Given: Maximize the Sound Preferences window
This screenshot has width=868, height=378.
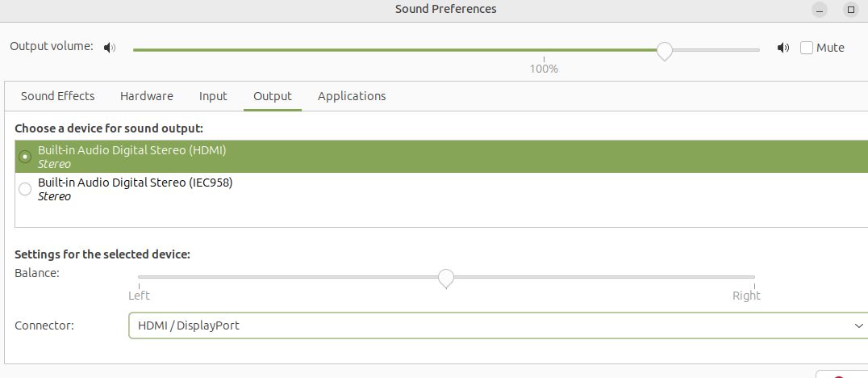Looking at the screenshot, I should 851,10.
